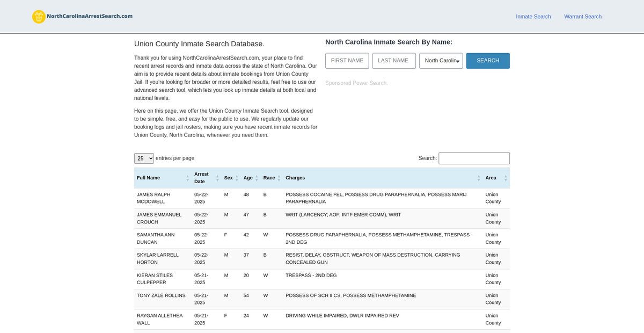644x333 pixels.
Task: Open Warrant Search in the top navigation
Action: [x=582, y=17]
